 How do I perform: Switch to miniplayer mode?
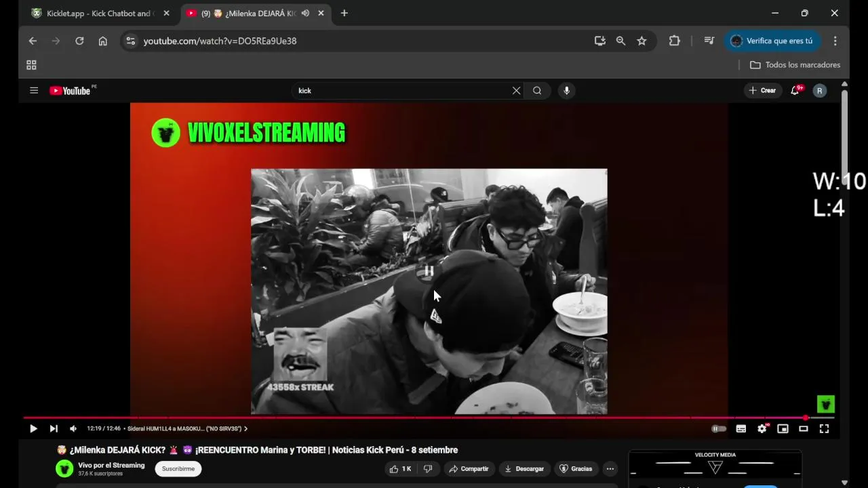(x=783, y=428)
